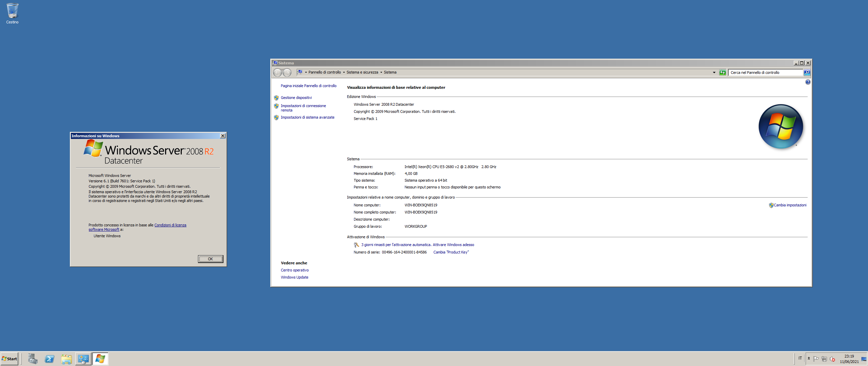Click the Windows logo orb in Sistema window

[x=781, y=126]
